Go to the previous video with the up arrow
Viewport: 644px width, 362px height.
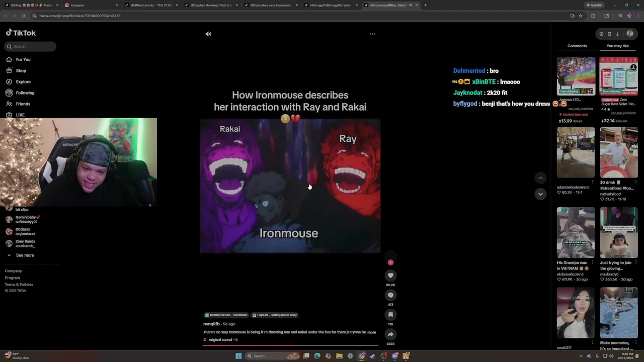540,178
